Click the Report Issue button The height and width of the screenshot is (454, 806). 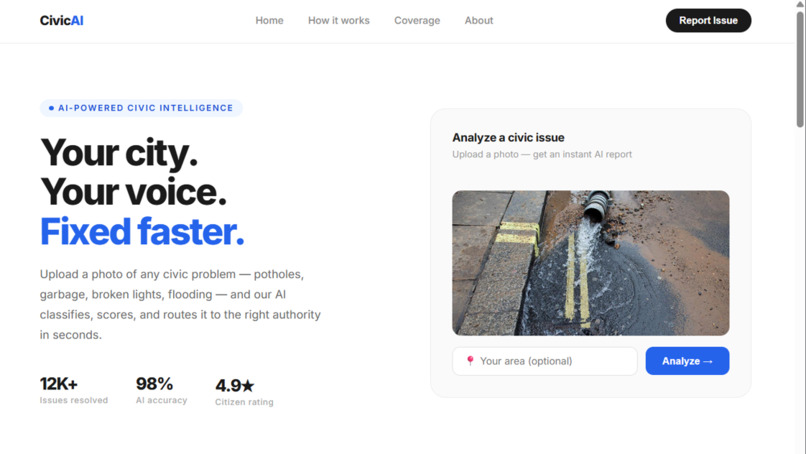[708, 21]
